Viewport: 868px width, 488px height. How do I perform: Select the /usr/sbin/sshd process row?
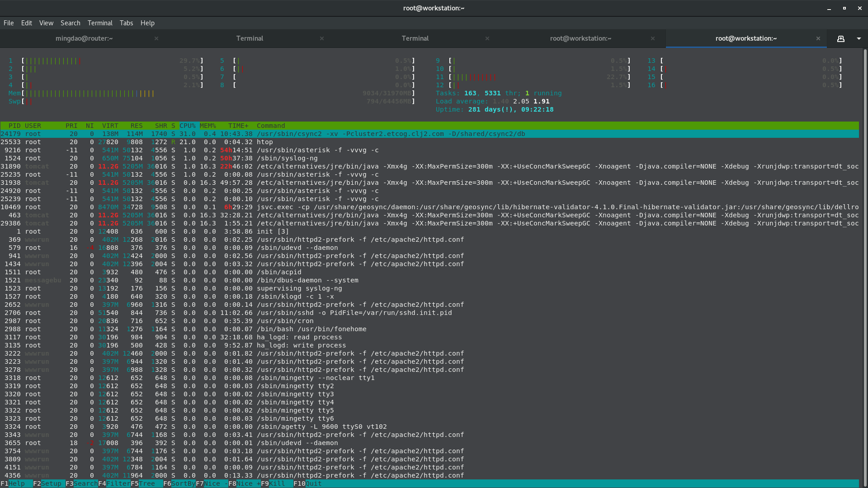coord(429,313)
